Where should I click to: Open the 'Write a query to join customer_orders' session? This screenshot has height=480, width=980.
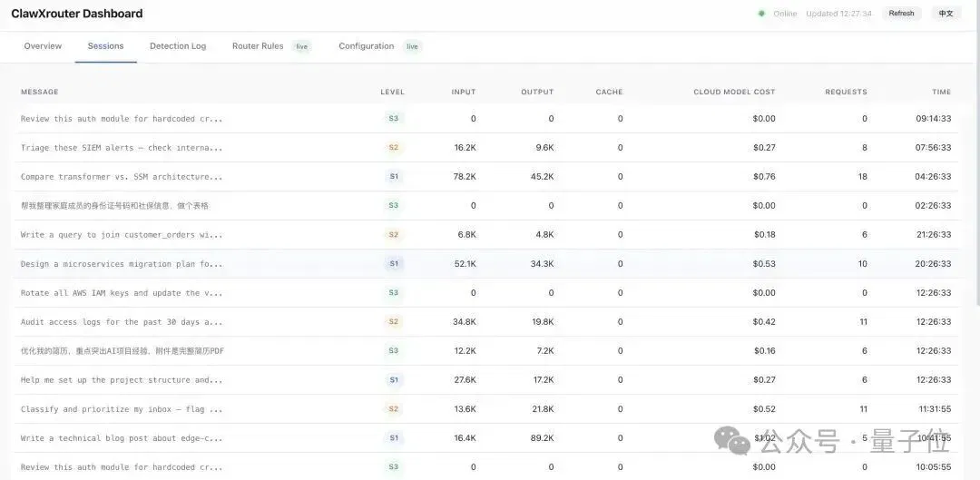[486, 235]
